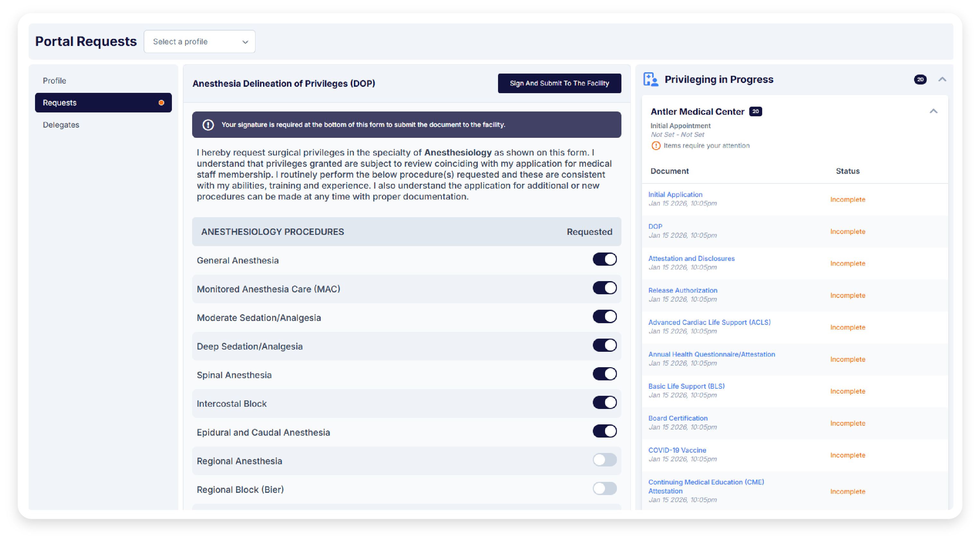The height and width of the screenshot is (541, 980).
Task: Click the attention alert icon under Initial Appointment
Action: point(656,145)
